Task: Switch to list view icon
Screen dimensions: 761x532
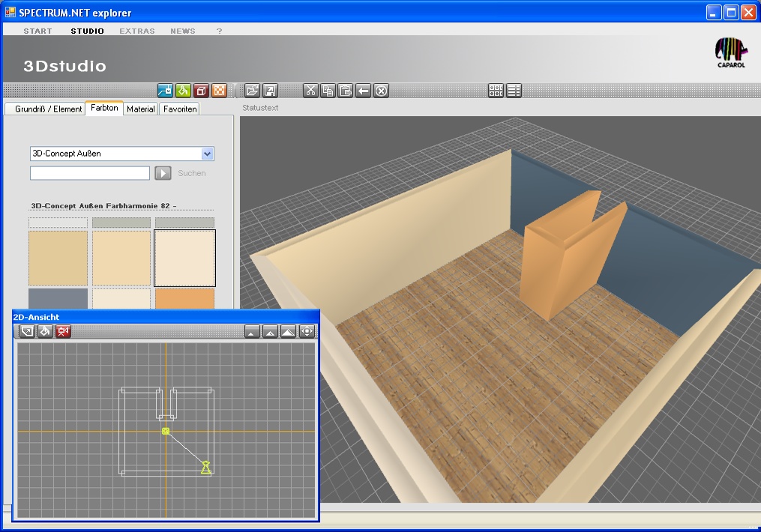Action: [x=514, y=91]
